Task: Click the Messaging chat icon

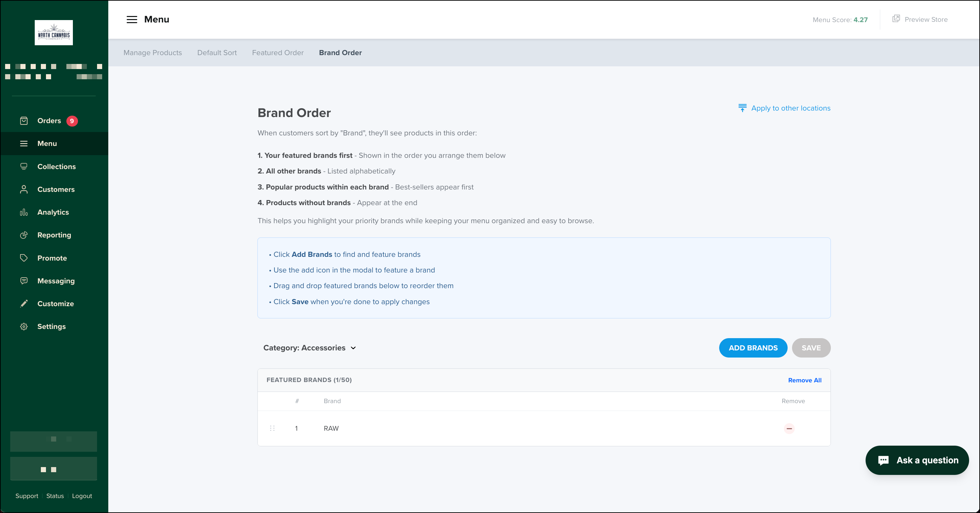Action: click(x=23, y=281)
